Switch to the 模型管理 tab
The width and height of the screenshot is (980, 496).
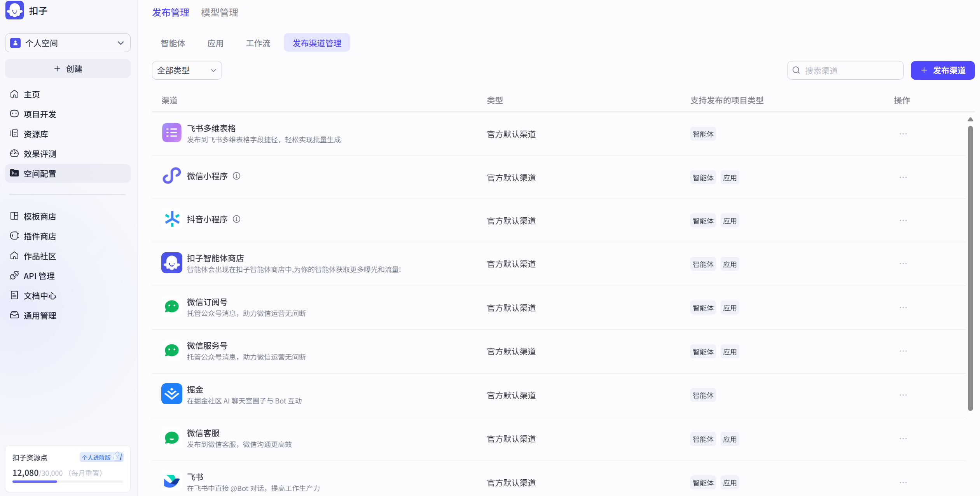219,12
